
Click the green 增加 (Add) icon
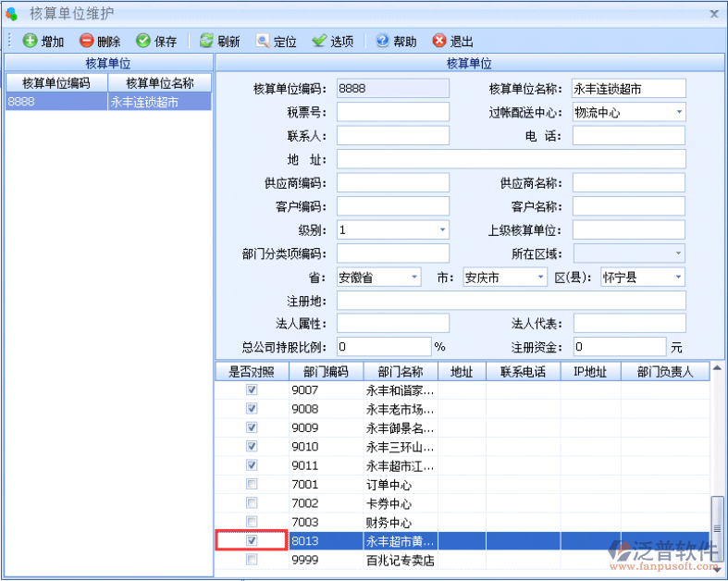pos(31,41)
